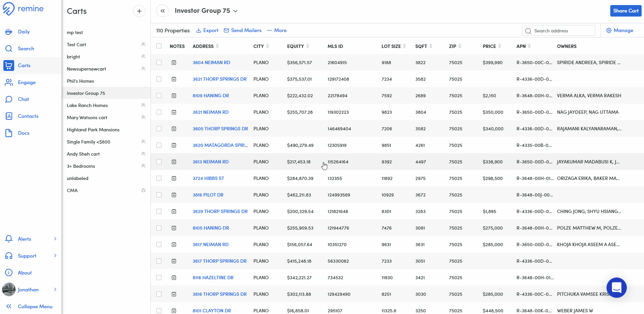Open the Search magnifier icon in sidebar
Screen dimensions: 644x314
[x=9, y=49]
